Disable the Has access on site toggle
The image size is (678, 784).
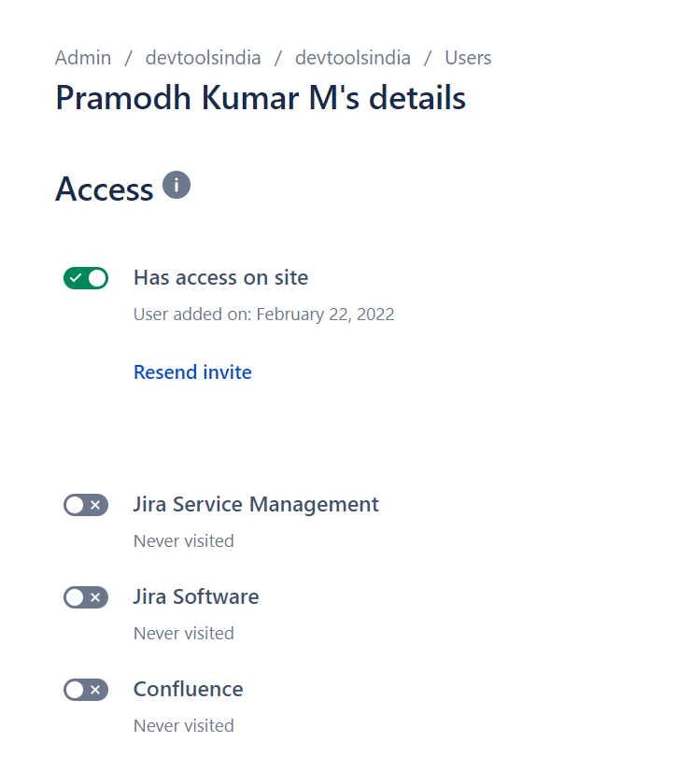click(86, 278)
